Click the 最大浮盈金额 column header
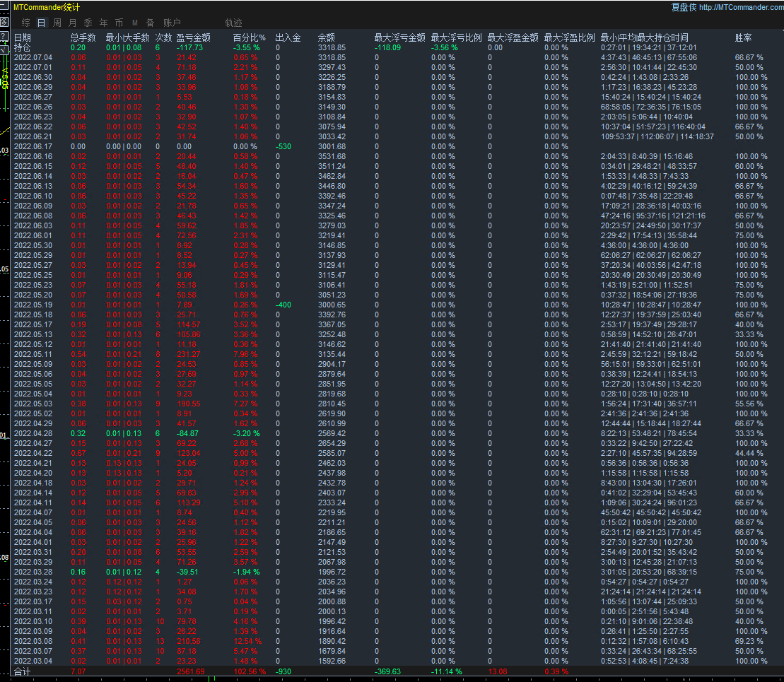The width and height of the screenshot is (784, 682). 513,37
